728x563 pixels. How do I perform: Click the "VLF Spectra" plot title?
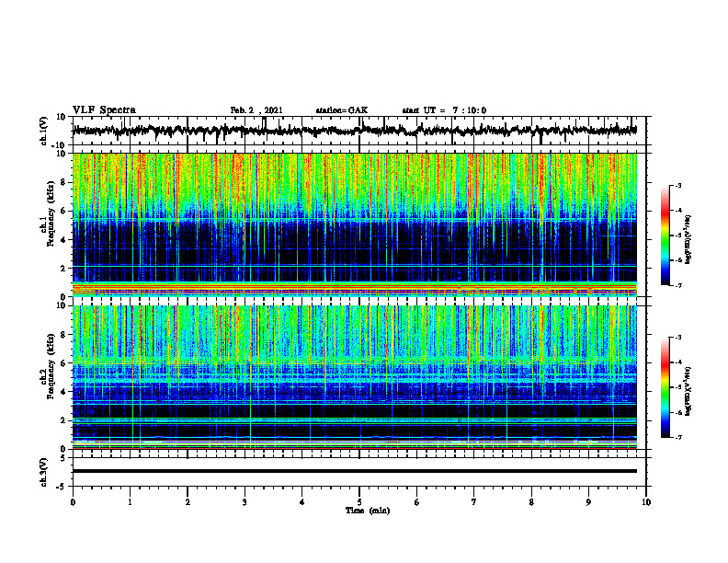click(x=104, y=110)
